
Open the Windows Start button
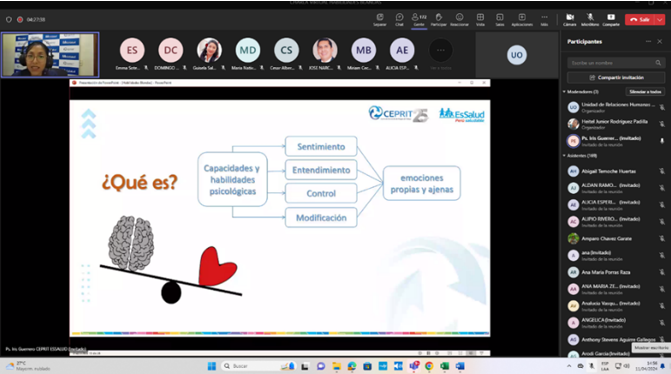coord(211,366)
